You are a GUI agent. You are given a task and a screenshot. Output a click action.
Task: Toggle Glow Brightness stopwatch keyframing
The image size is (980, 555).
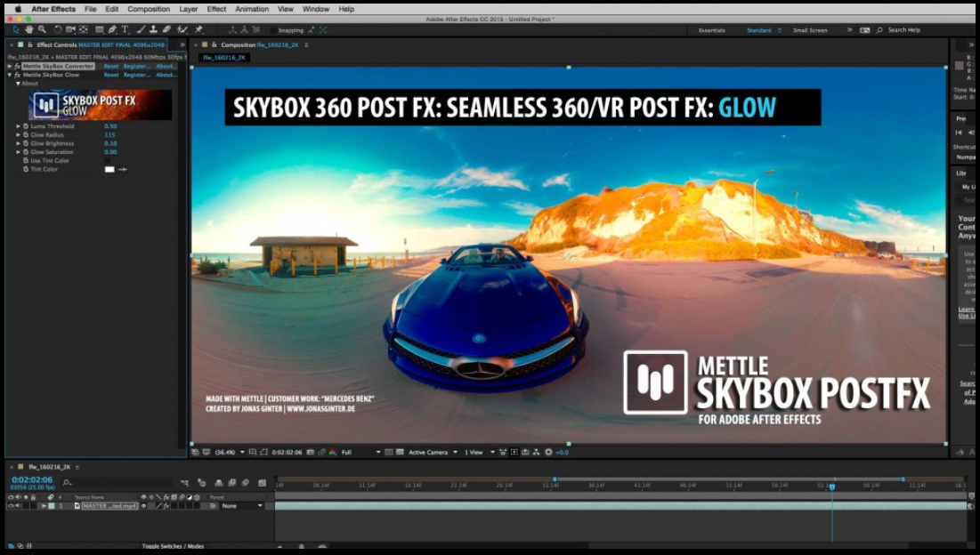tap(26, 143)
